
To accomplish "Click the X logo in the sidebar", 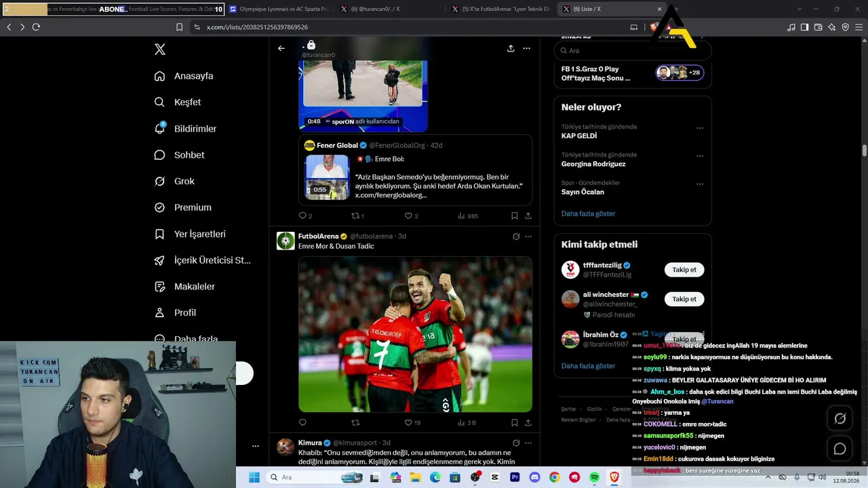I will (x=160, y=49).
